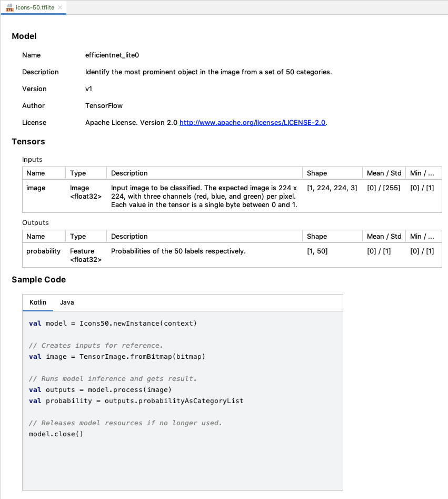Click the Description column header in Inputs table
The image size is (448, 499).
pos(131,173)
